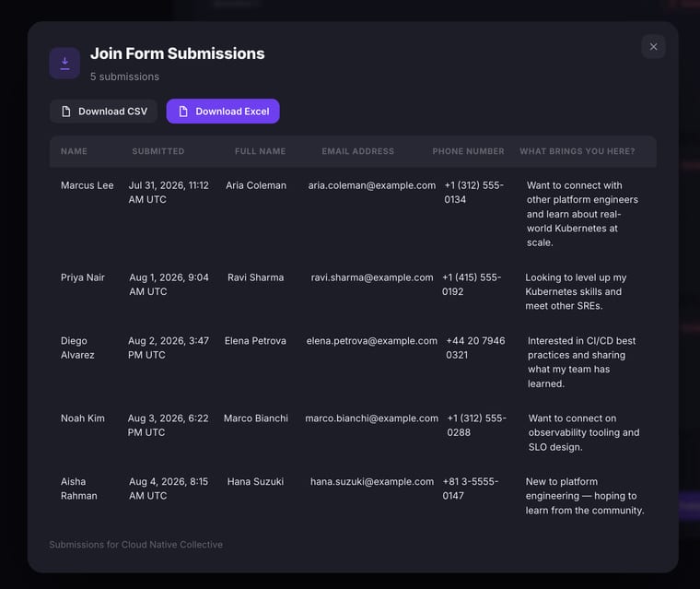Click phone number +1 (312) 555-0134
This screenshot has width=700, height=589.
(473, 193)
